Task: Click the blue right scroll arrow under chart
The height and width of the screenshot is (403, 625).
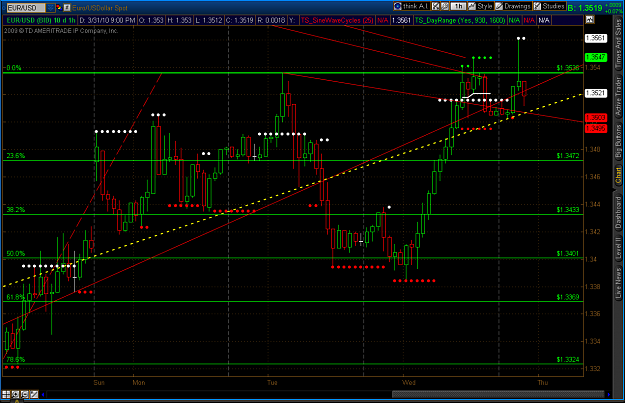Action: pyautogui.click(x=609, y=395)
